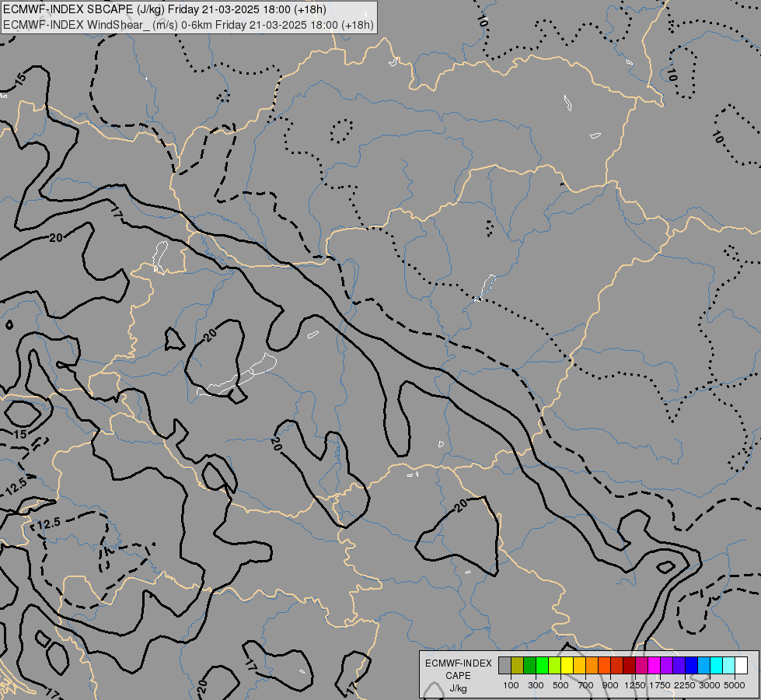Click the legend tick label 5000

(x=735, y=685)
